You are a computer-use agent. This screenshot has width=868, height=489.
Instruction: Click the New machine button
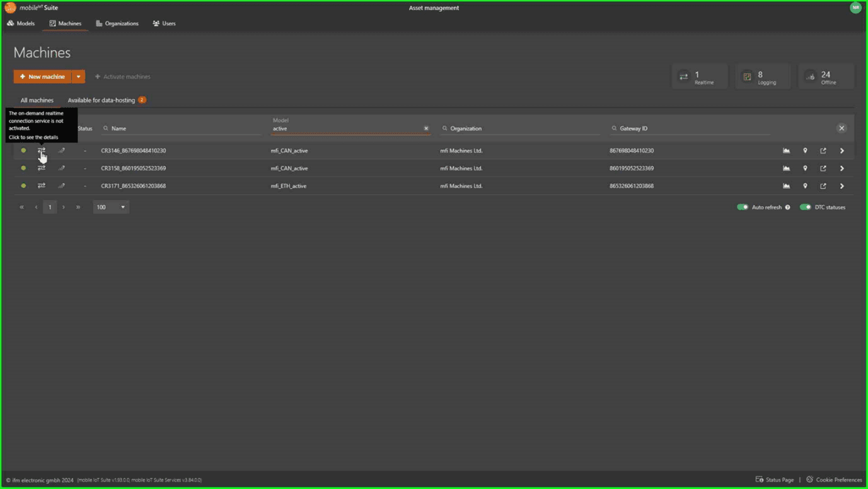pyautogui.click(x=42, y=76)
